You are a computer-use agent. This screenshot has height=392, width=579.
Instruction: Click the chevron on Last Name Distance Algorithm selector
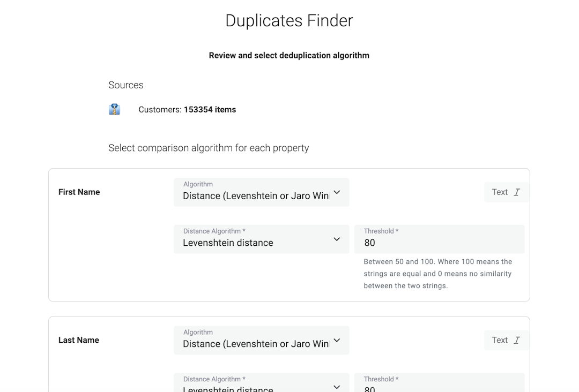click(x=337, y=387)
